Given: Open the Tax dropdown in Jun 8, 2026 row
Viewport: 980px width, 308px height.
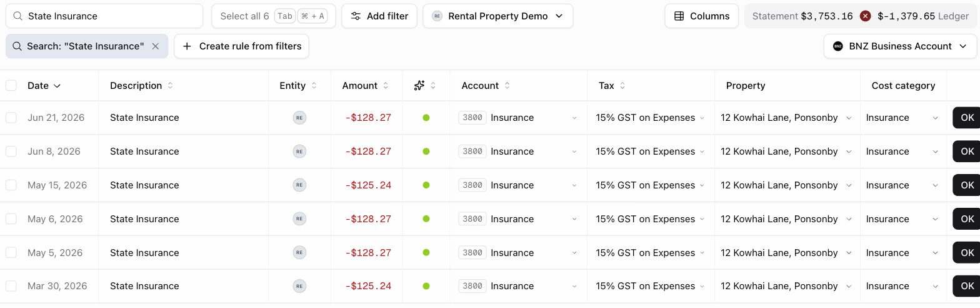Looking at the screenshot, I should pos(651,151).
